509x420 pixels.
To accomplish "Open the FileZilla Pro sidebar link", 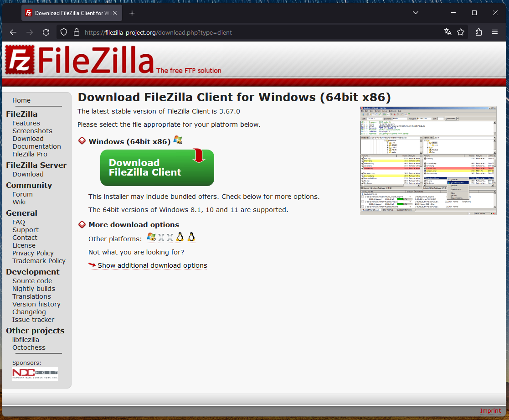I will (x=30, y=154).
